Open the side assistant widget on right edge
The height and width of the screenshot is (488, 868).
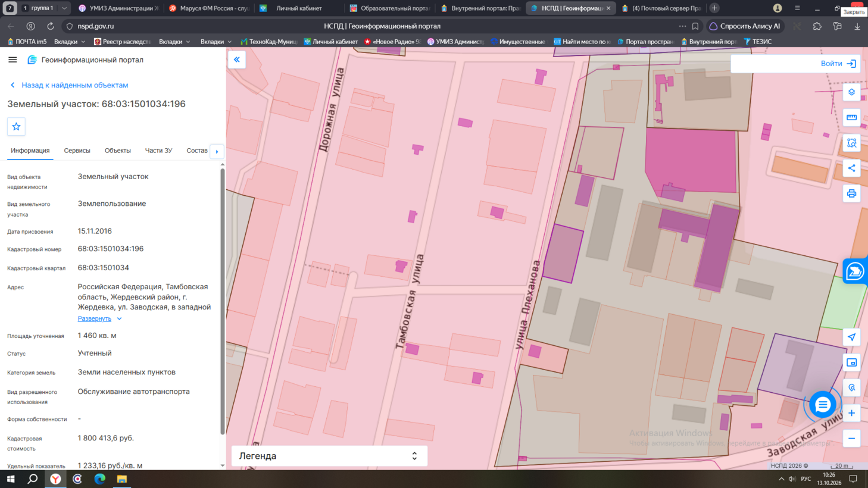coord(855,271)
